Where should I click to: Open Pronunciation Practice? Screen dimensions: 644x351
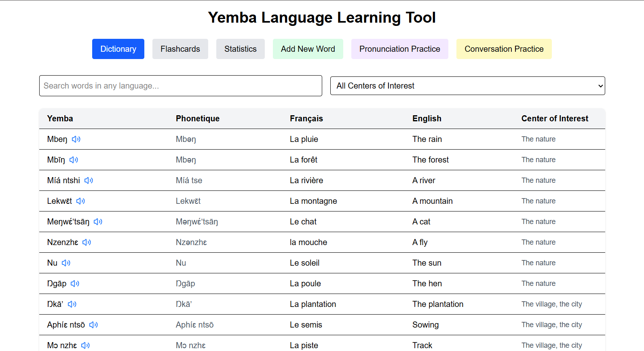(399, 49)
